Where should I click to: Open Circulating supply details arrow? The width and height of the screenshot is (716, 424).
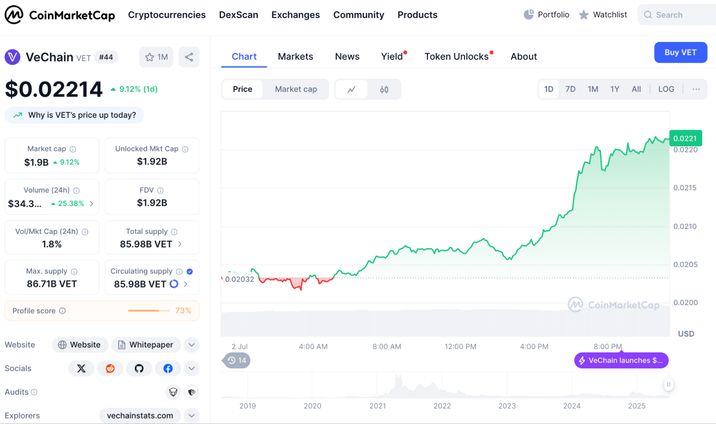(x=186, y=284)
